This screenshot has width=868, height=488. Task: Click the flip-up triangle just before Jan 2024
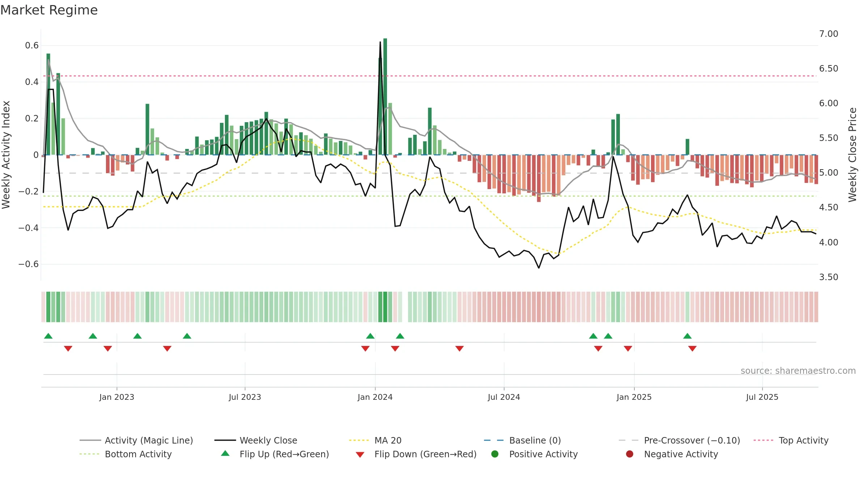(x=370, y=336)
